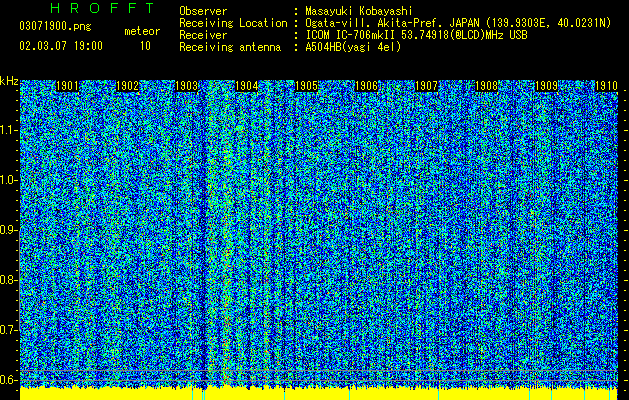Click the Observer label

pyautogui.click(x=203, y=11)
